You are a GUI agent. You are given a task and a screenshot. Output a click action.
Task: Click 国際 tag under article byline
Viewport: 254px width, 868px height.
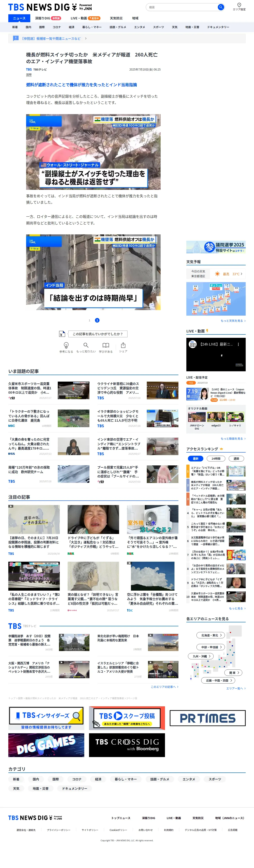[x=29, y=75]
